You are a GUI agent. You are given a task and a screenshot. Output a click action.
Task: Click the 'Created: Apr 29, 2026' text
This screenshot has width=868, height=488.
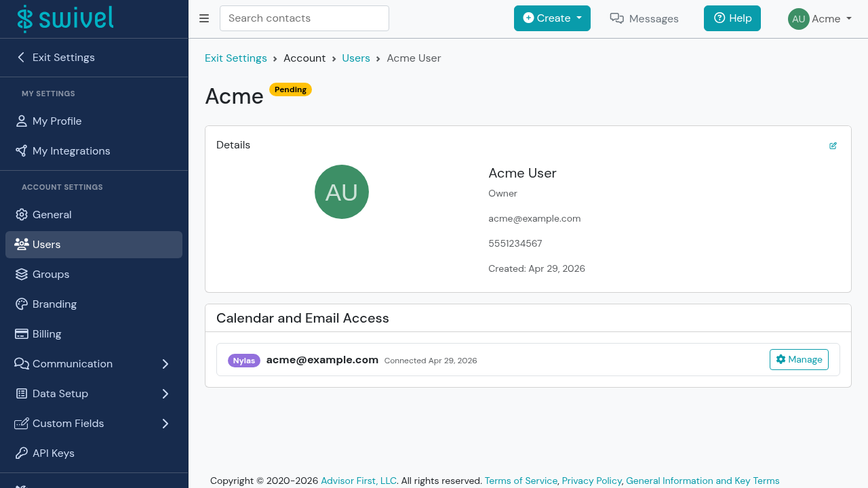coord(536,268)
